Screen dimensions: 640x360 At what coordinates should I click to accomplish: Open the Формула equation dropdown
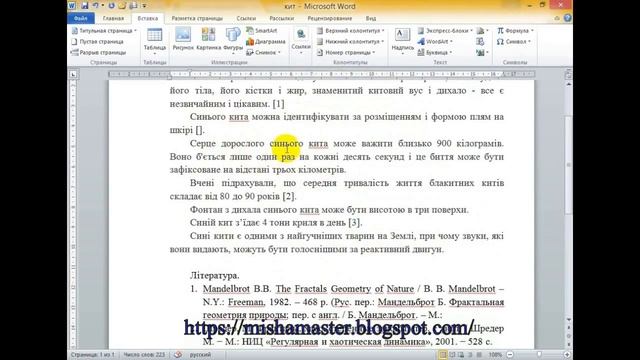coord(515,31)
